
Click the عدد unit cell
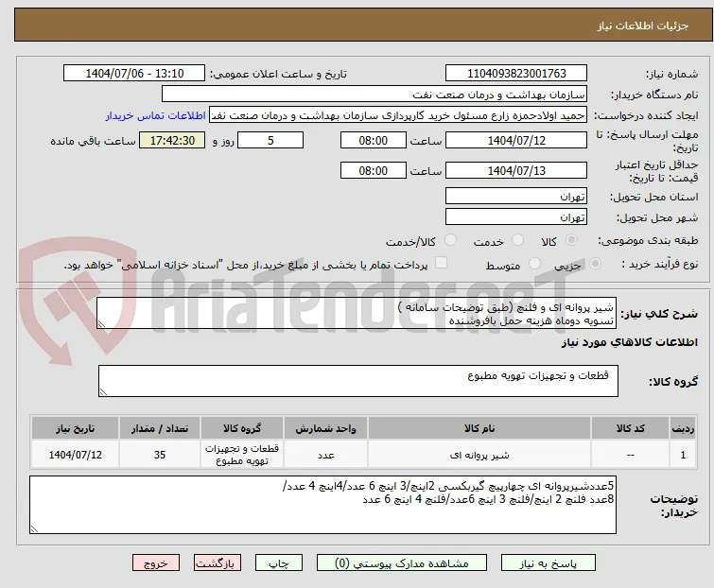(x=325, y=455)
